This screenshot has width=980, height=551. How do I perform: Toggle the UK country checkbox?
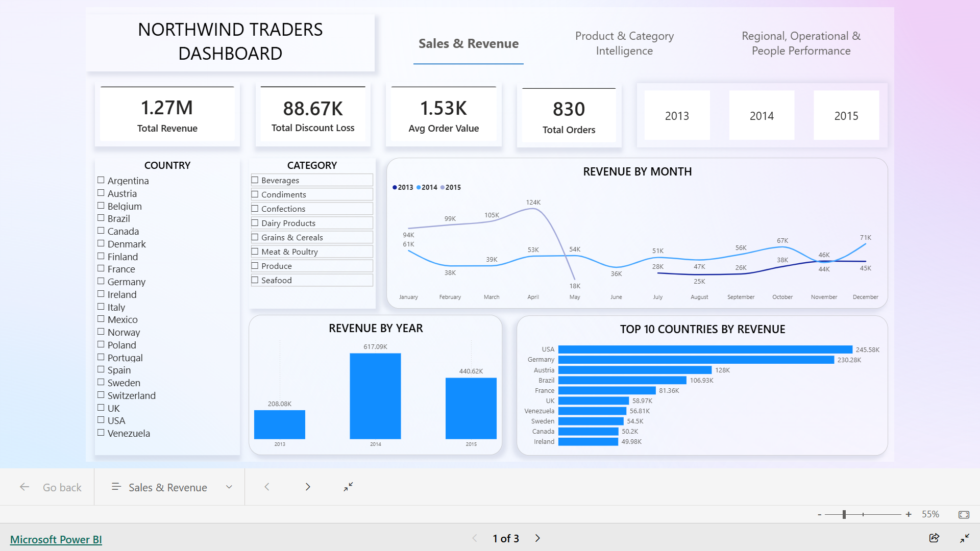click(x=101, y=408)
